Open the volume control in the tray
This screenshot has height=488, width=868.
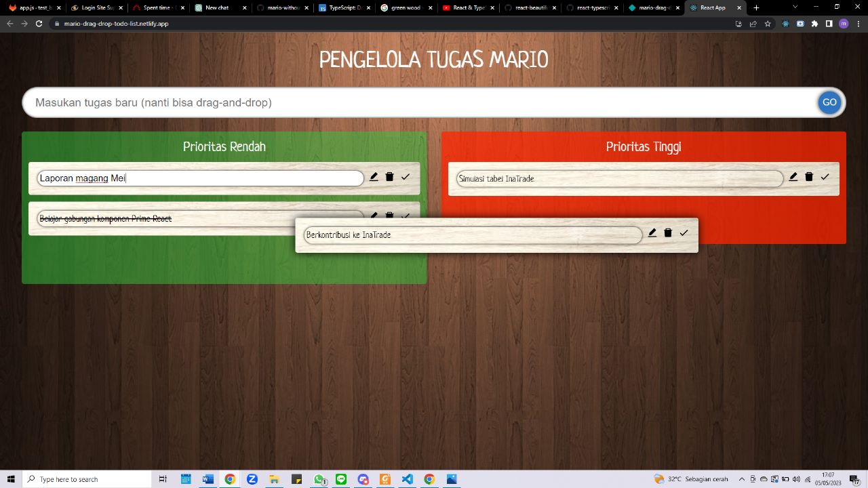(796, 479)
